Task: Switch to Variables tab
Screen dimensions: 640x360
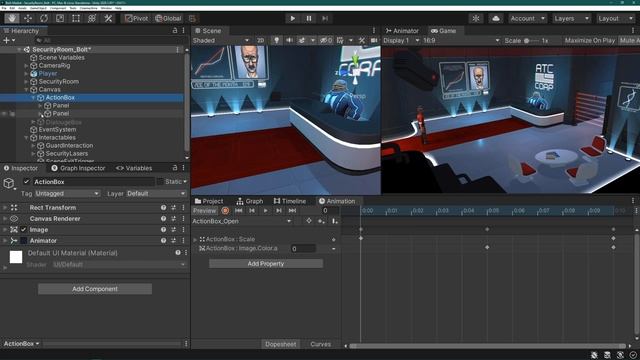Action: [x=134, y=168]
